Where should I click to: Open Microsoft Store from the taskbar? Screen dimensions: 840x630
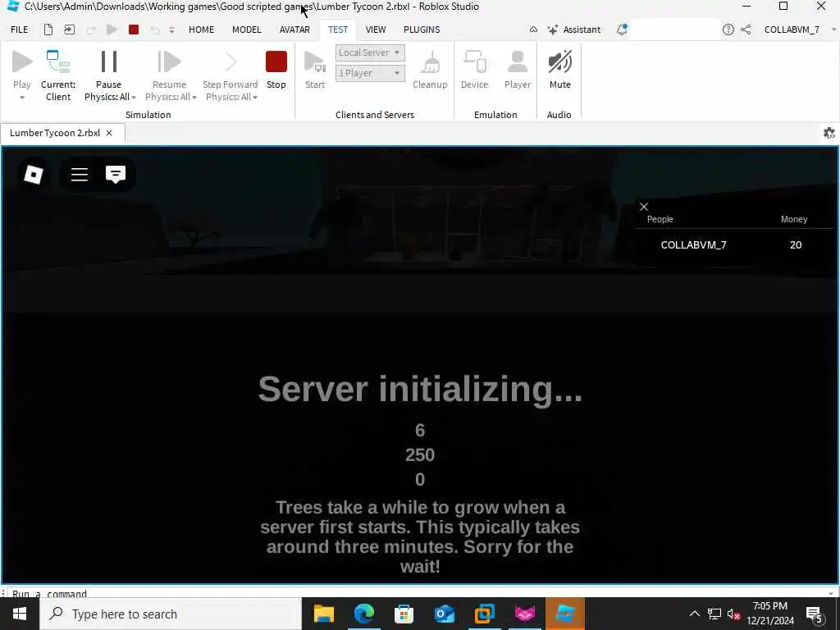coord(404,614)
